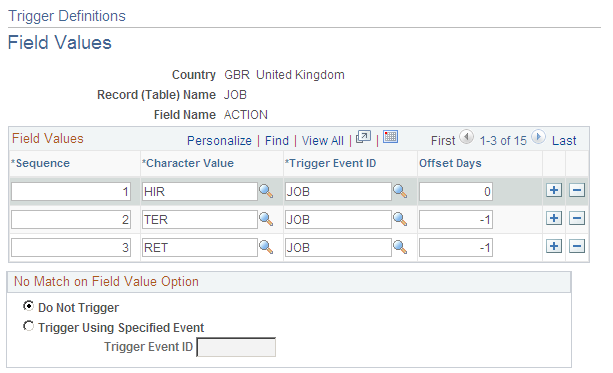Download grid to spreadsheet icon
613x373 pixels.
pos(390,137)
